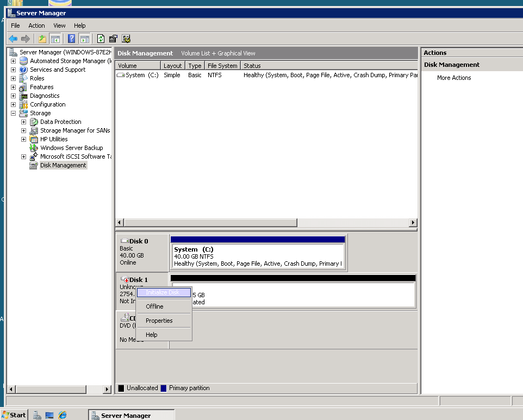Click More Actions in the Actions pane
This screenshot has width=523, height=420.
tap(454, 78)
